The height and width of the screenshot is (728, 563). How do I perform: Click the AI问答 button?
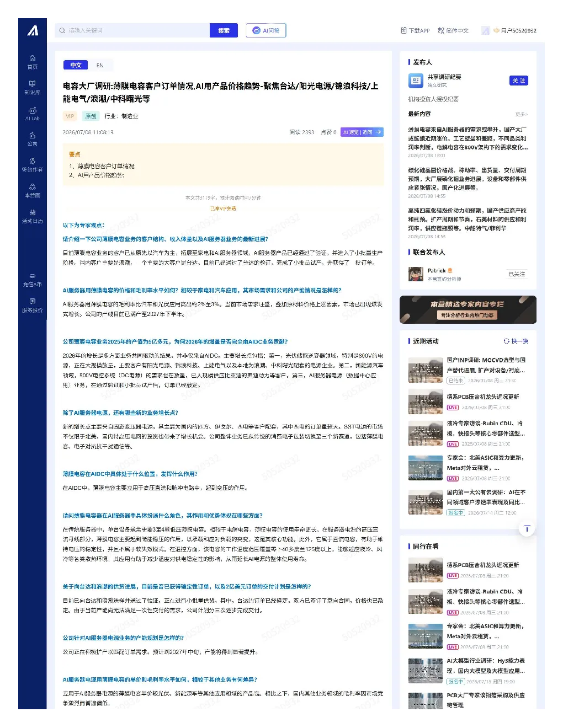(x=266, y=30)
